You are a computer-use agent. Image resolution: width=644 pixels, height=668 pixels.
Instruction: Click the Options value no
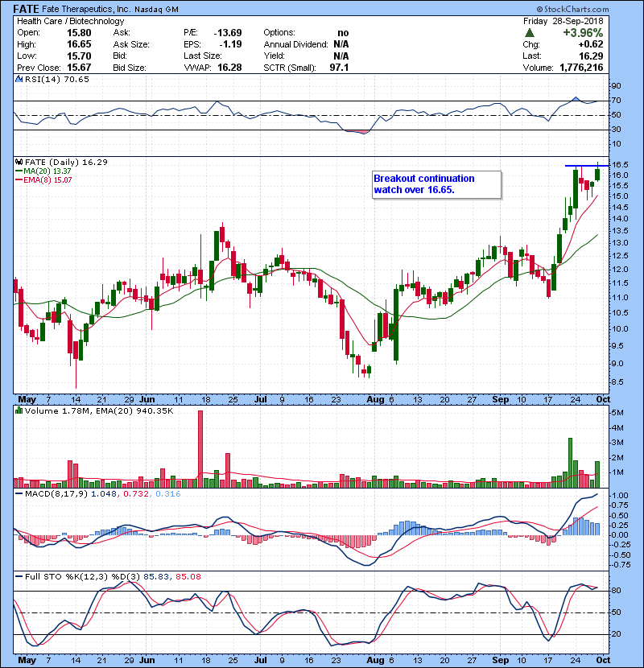(x=343, y=33)
